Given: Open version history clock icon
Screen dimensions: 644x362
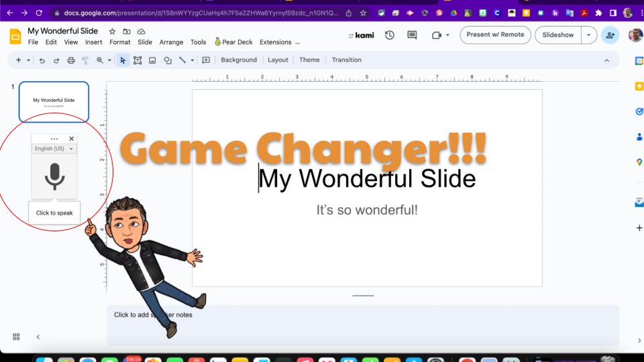Looking at the screenshot, I should [x=389, y=35].
